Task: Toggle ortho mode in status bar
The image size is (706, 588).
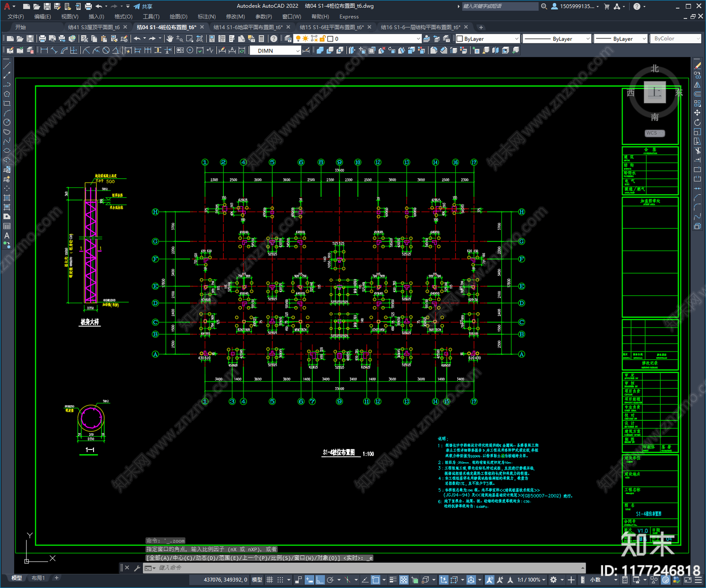Action: (x=320, y=580)
